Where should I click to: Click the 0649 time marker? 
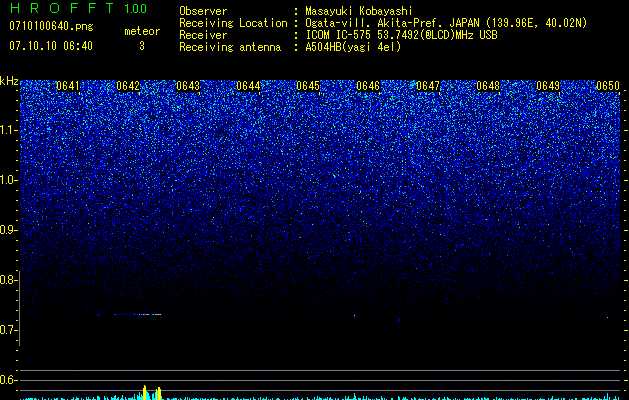click(x=548, y=86)
